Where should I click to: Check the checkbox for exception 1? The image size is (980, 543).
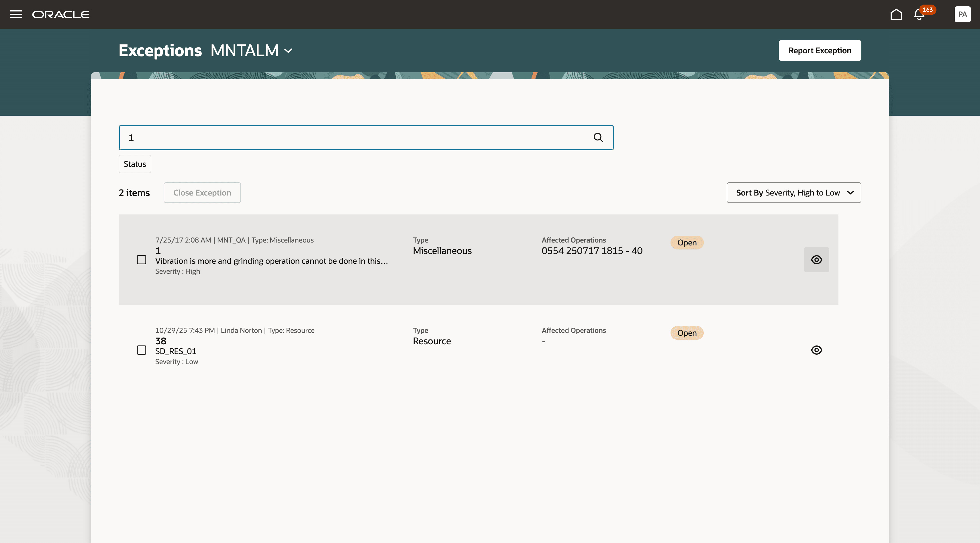tap(142, 259)
